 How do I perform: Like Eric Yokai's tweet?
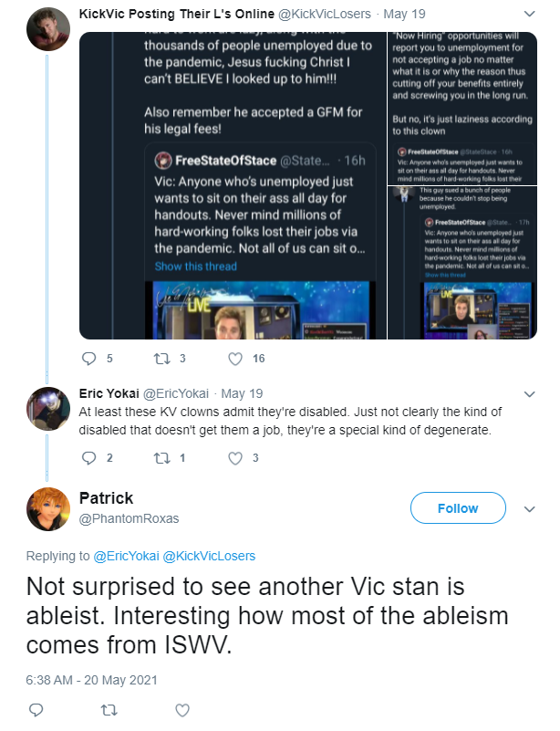tap(235, 458)
